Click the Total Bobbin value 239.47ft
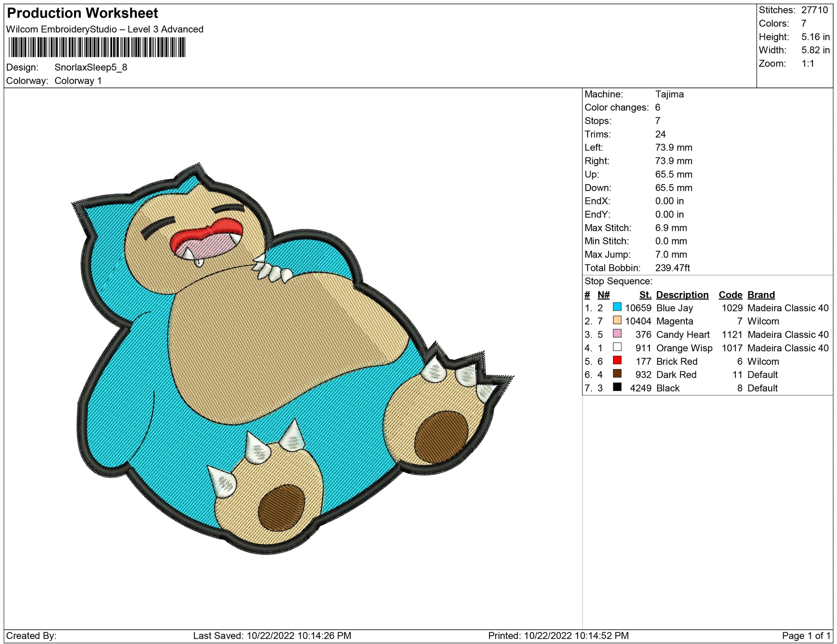837x644 pixels. pos(672,268)
